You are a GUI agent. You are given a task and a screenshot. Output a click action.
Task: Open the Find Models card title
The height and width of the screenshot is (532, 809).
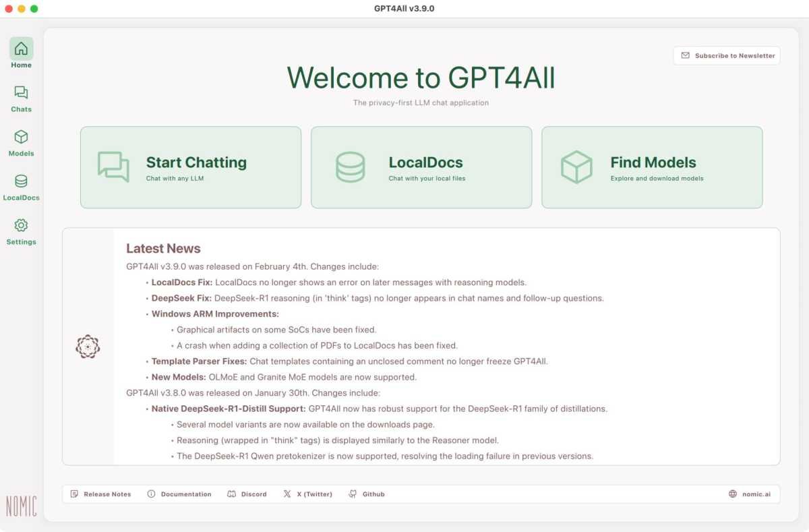pos(653,162)
